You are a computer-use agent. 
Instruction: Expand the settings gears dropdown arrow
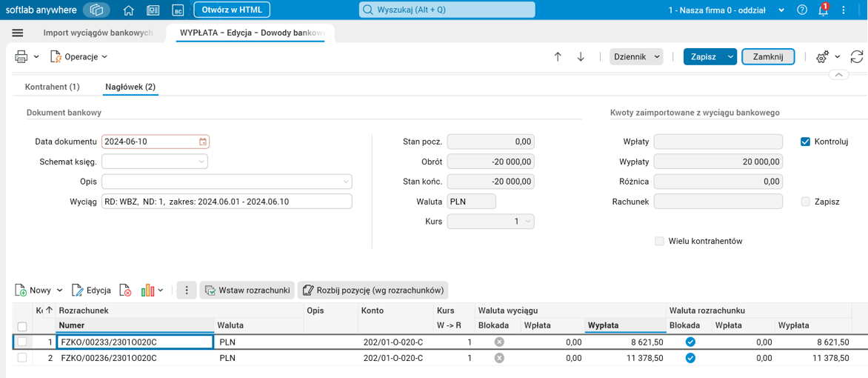[x=838, y=56]
